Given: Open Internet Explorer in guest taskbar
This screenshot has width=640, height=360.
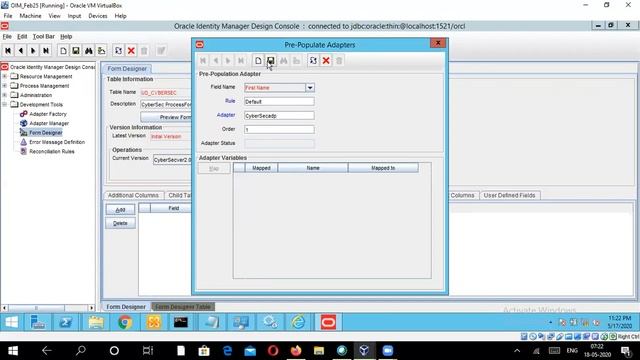Looking at the screenshot, I should pyautogui.click(x=298, y=322).
